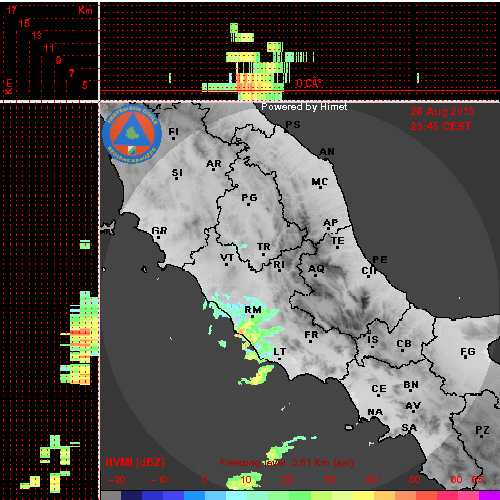The image size is (500, 500).
Task: Click the '5' height axis label
Action: pos(85,85)
